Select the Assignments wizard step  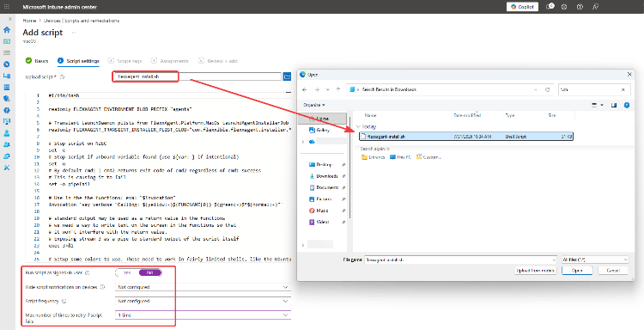click(x=170, y=61)
